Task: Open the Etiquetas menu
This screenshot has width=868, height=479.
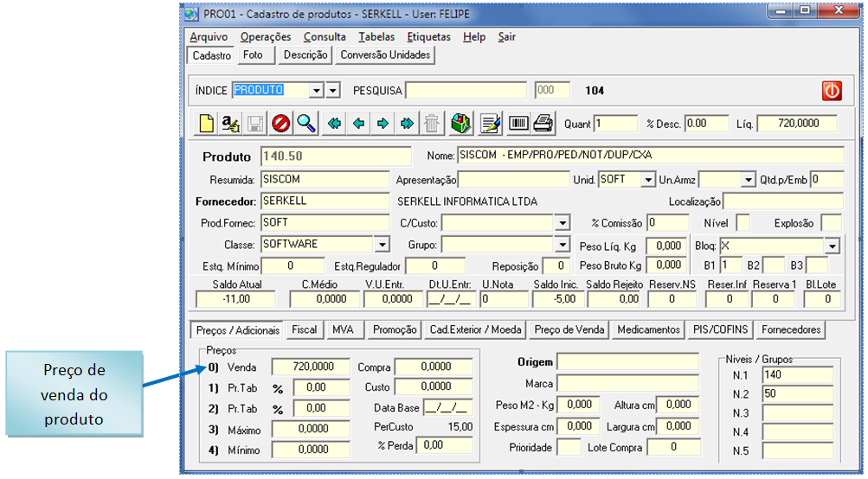Action: pyautogui.click(x=429, y=37)
